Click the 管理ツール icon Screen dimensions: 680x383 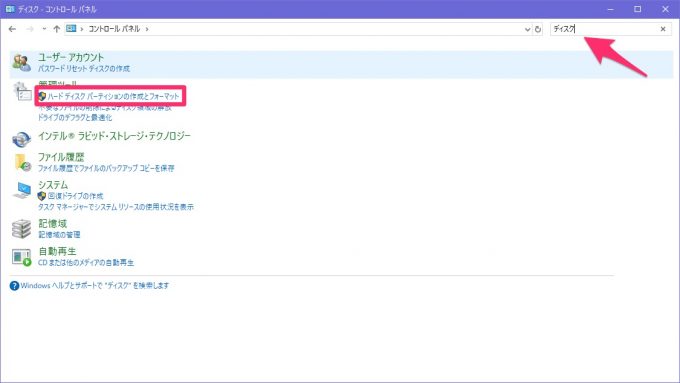(22, 91)
